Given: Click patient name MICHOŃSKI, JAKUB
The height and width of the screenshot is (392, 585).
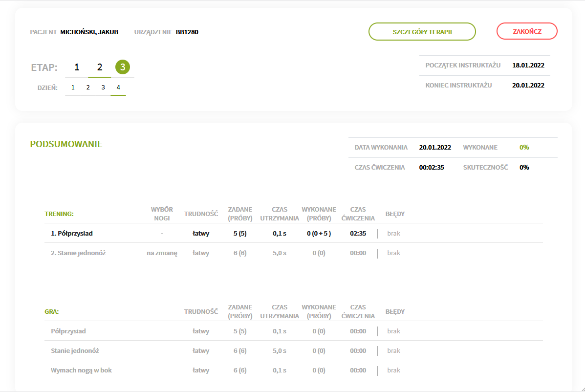Looking at the screenshot, I should [89, 32].
